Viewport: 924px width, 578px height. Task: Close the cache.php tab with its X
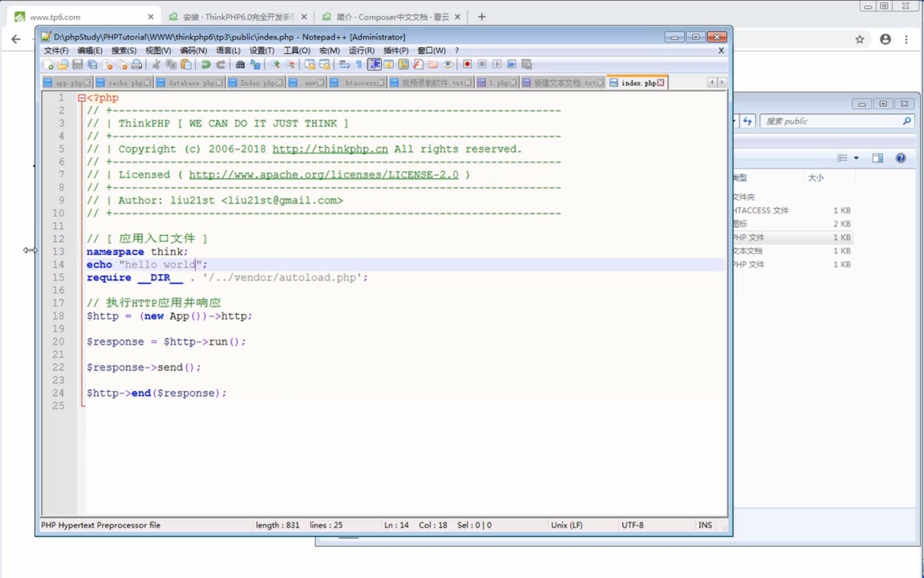(x=147, y=83)
